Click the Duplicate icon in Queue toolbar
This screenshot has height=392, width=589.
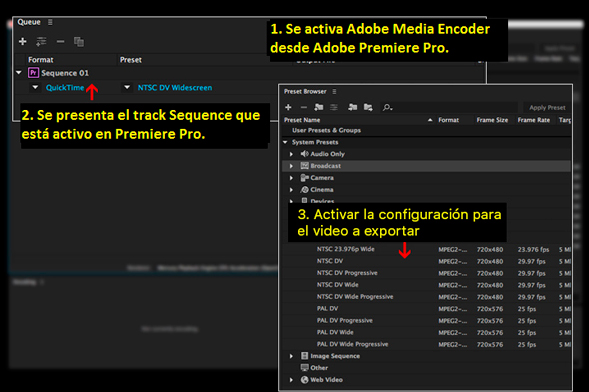(79, 42)
